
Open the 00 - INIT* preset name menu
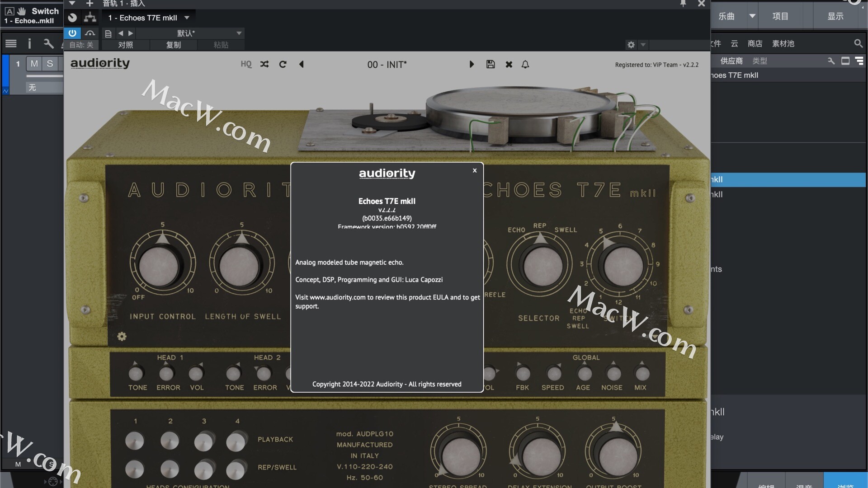pyautogui.click(x=387, y=65)
